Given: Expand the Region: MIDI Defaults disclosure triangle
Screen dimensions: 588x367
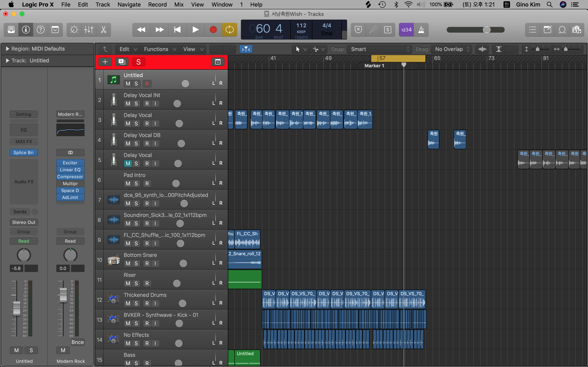Looking at the screenshot, I should point(7,49).
